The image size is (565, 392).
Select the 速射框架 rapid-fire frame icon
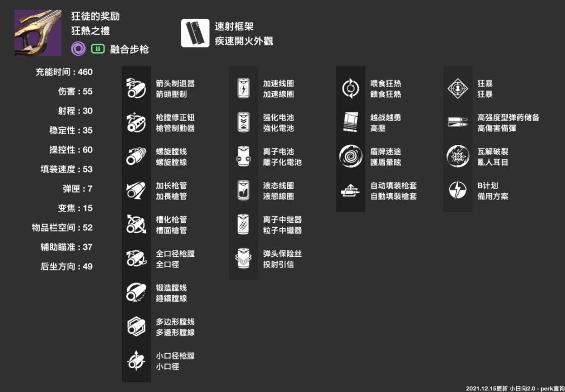(x=195, y=33)
